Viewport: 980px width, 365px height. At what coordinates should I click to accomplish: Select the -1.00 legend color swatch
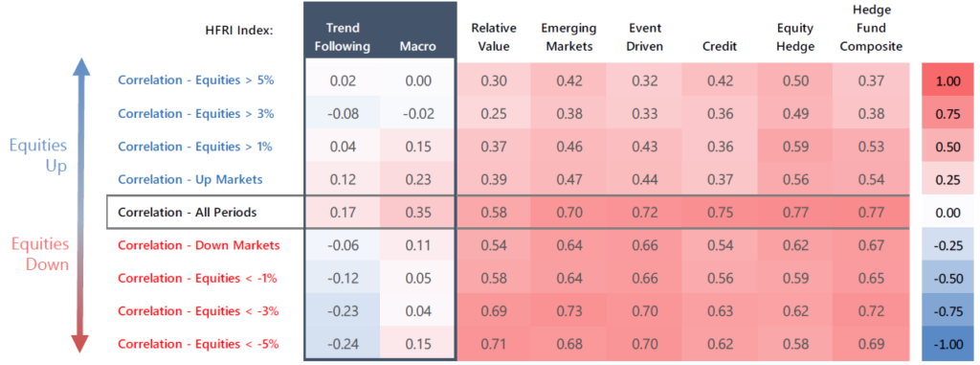coord(947,344)
